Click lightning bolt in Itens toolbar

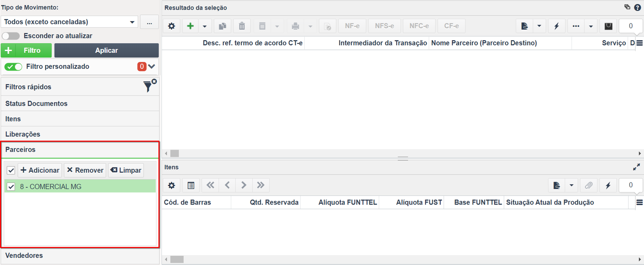pyautogui.click(x=608, y=186)
